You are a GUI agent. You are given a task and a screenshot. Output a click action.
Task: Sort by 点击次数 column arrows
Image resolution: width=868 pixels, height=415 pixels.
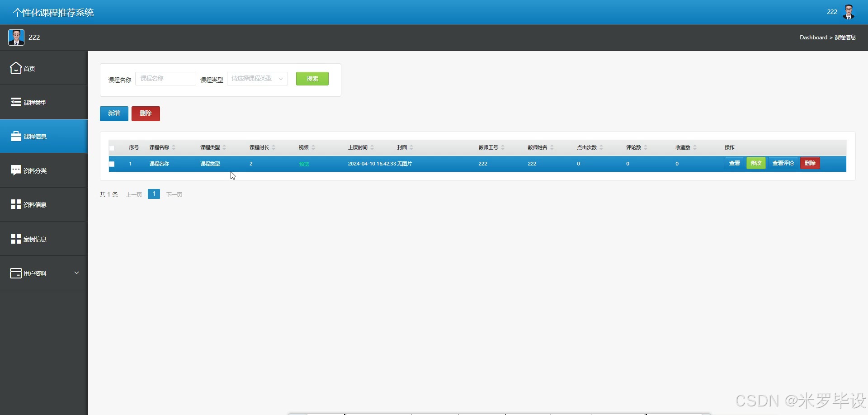coord(601,147)
